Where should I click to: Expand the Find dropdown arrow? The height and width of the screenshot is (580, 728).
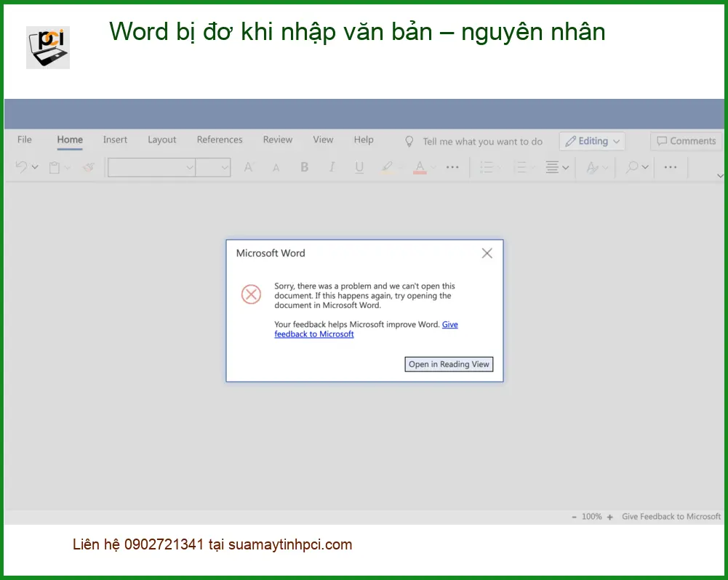(645, 167)
